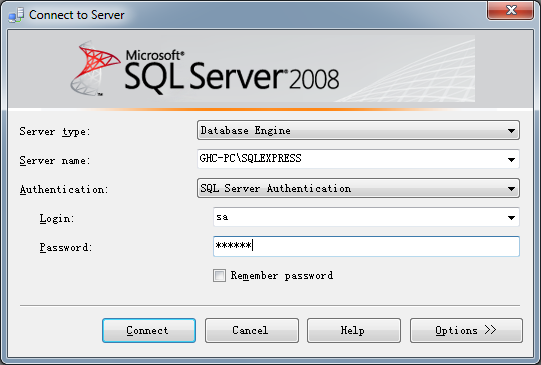Click the Server type label
Screen dimensions: 541x365
click(x=55, y=131)
